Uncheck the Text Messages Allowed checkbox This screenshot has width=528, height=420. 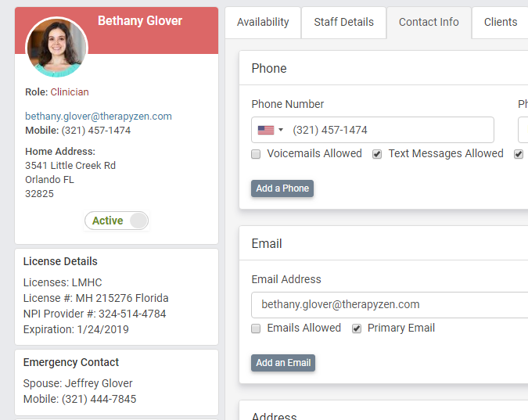pos(377,154)
